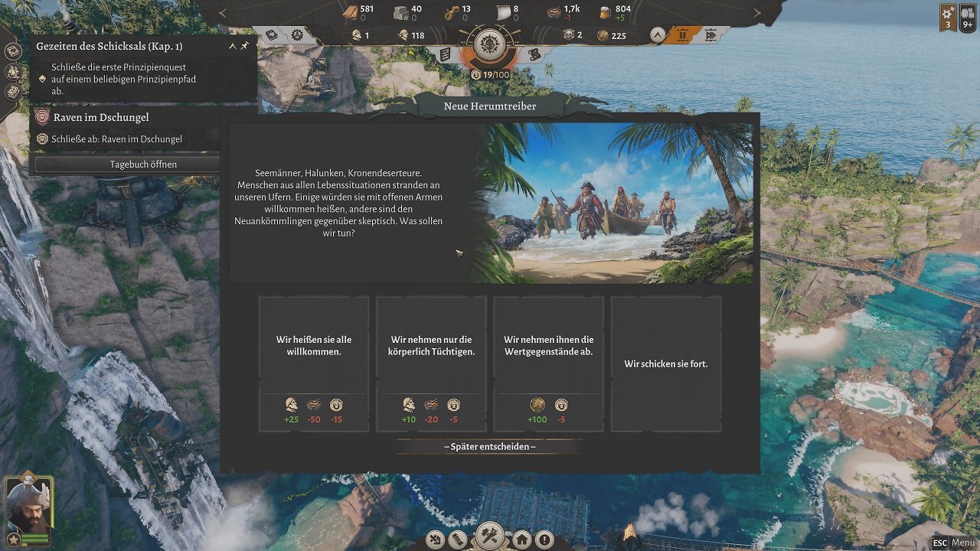Click the beer mug resource icon
This screenshot has width=980, height=551.
(x=605, y=13)
